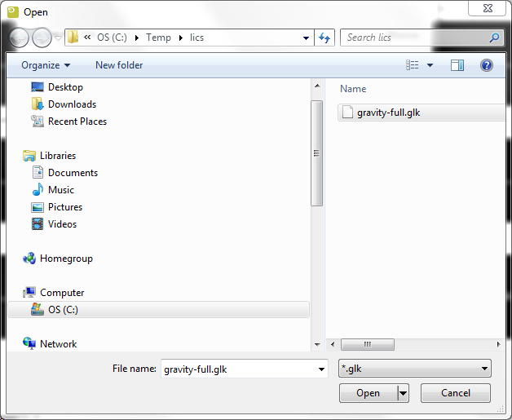Screen dimensions: 512x420
Task: Click the change view icon
Action: pos(413,65)
